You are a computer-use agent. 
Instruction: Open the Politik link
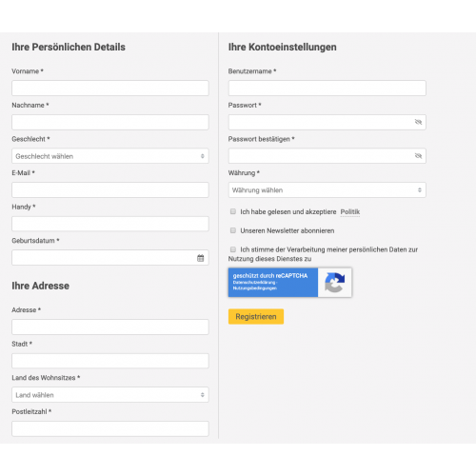pyautogui.click(x=350, y=211)
